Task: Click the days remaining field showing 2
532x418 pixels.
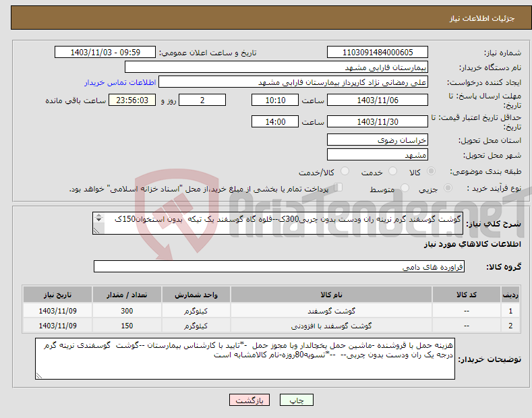Action: tap(202, 100)
